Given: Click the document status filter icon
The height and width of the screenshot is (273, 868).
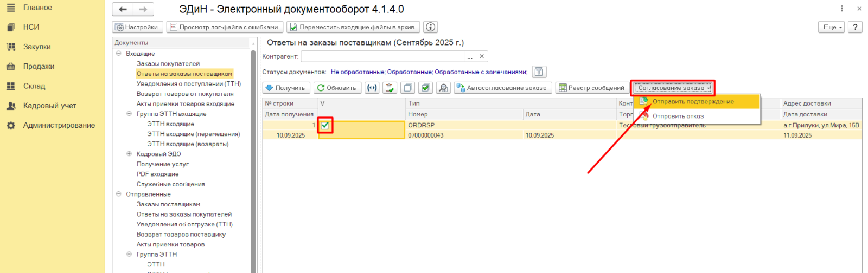Looking at the screenshot, I should pos(539,71).
